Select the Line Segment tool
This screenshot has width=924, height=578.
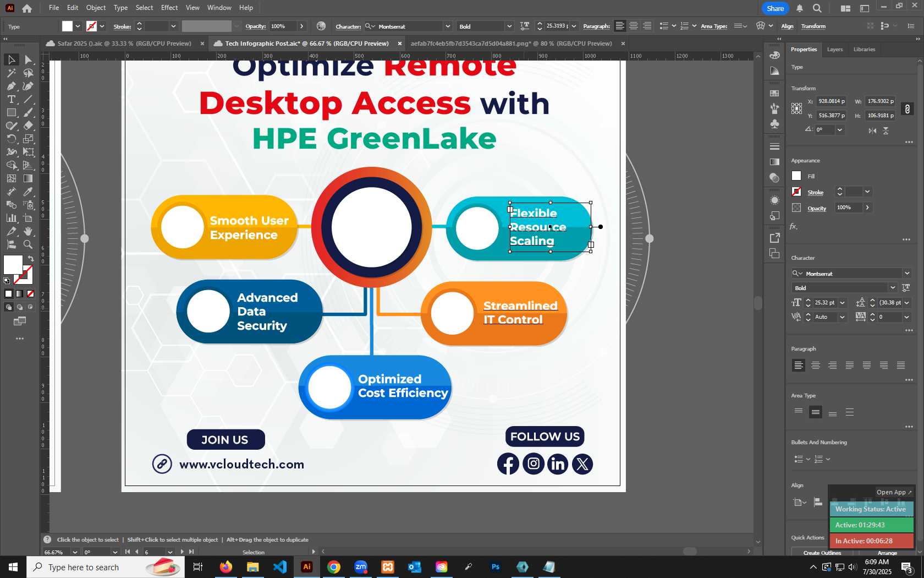point(28,99)
